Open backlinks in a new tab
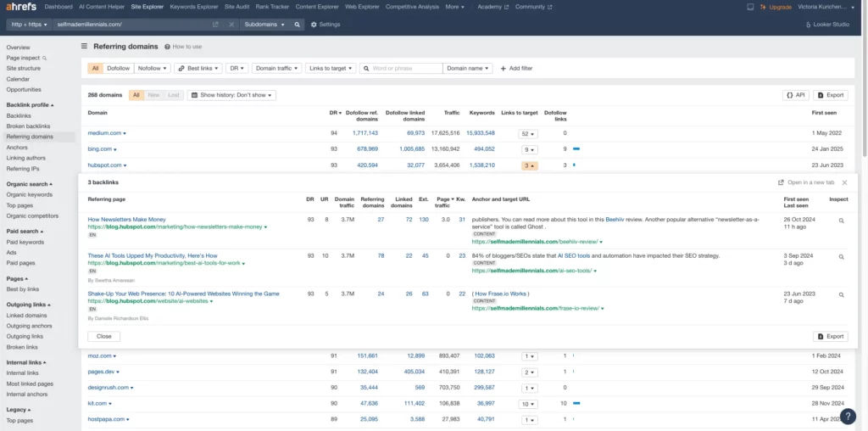Image resolution: width=868 pixels, height=431 pixels. [x=806, y=182]
